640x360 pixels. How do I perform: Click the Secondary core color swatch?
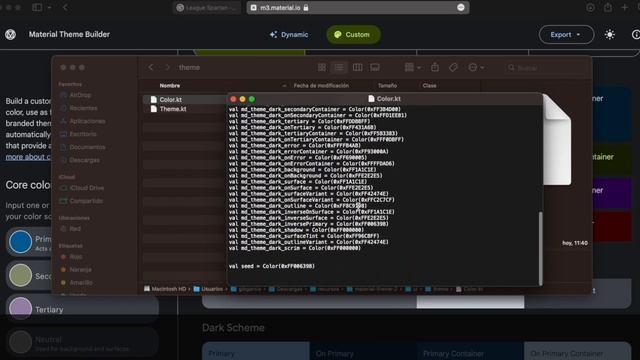pos(20,275)
